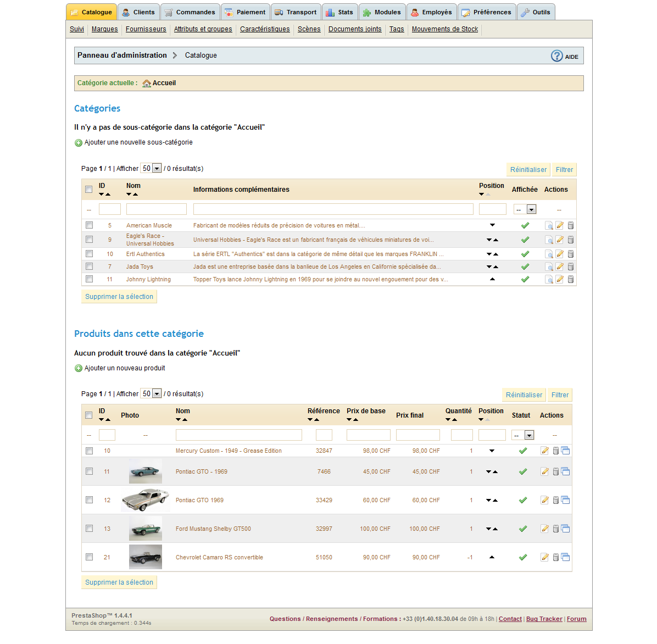Screen dimensions: 657x644
Task: Open the Statut filter dropdown
Action: click(x=523, y=435)
